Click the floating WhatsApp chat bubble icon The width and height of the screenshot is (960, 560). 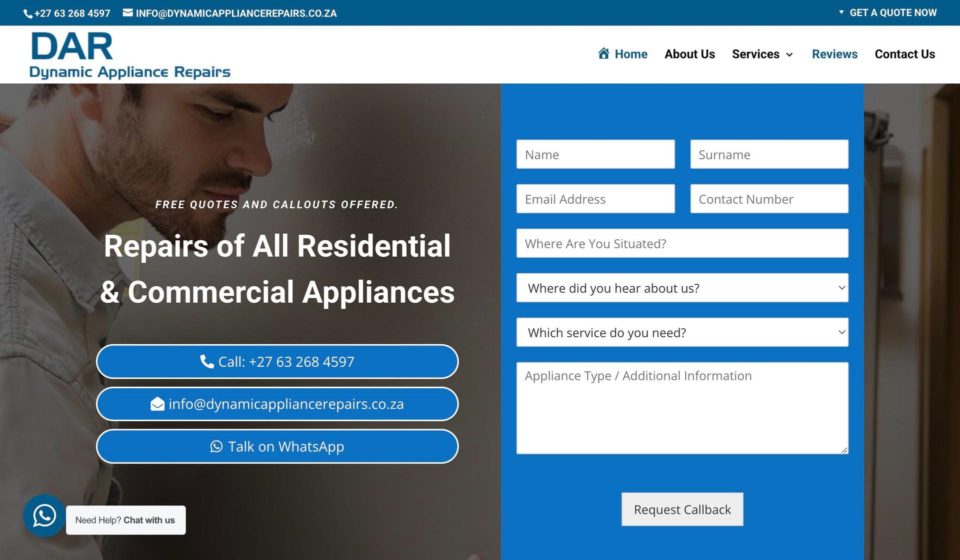point(44,516)
